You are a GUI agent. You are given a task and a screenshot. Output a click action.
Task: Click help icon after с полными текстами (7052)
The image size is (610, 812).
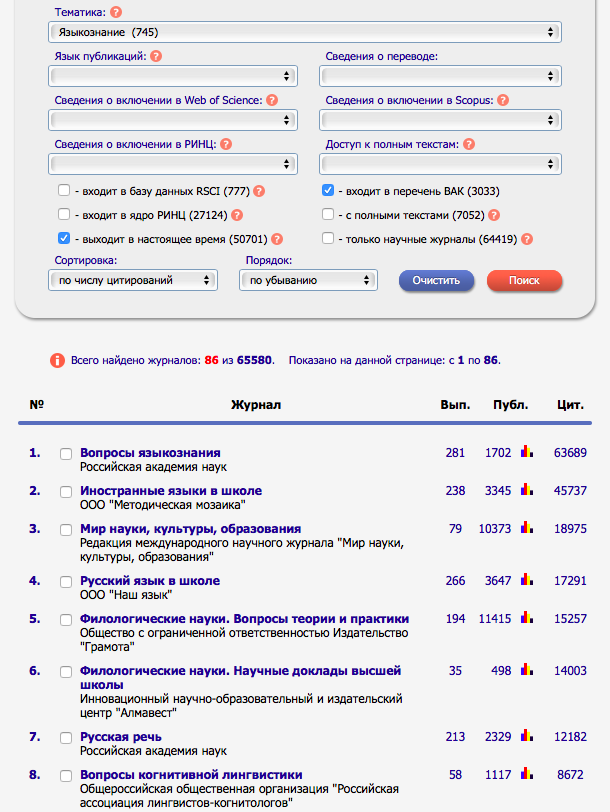tap(494, 215)
